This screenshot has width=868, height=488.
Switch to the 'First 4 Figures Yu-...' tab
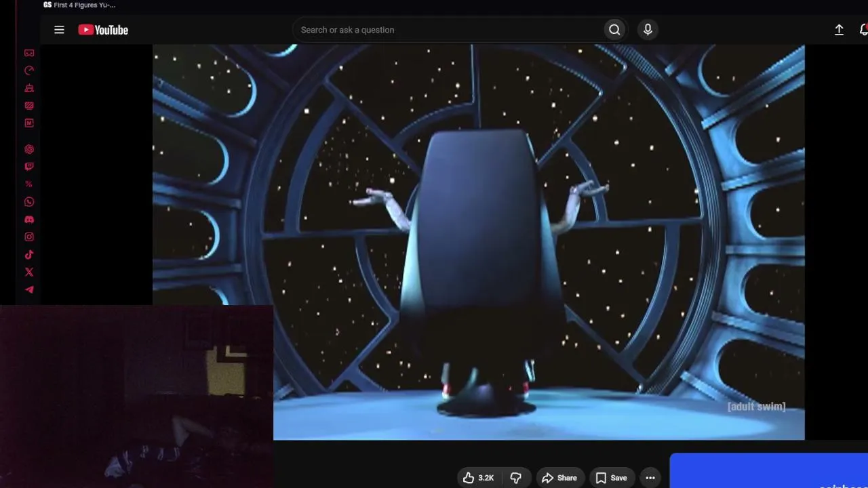[79, 5]
